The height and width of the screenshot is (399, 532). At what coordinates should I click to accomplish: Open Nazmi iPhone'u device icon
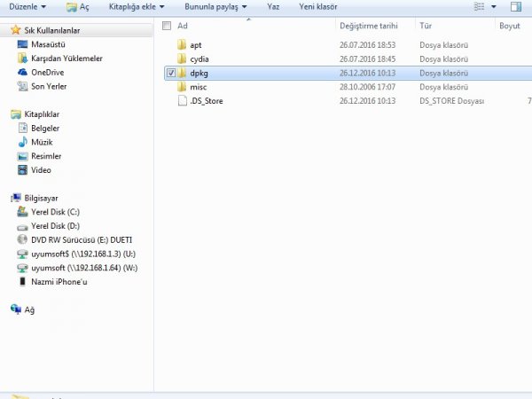pos(23,282)
